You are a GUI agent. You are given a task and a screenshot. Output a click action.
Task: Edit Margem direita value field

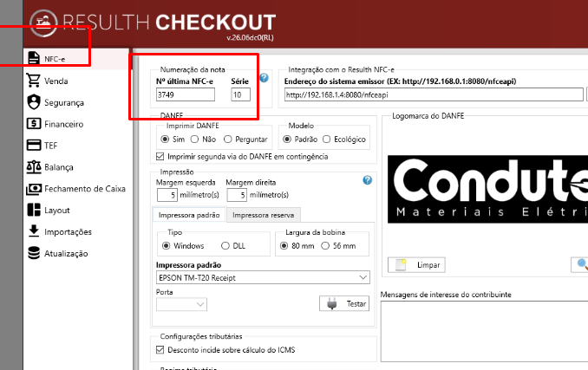click(237, 195)
